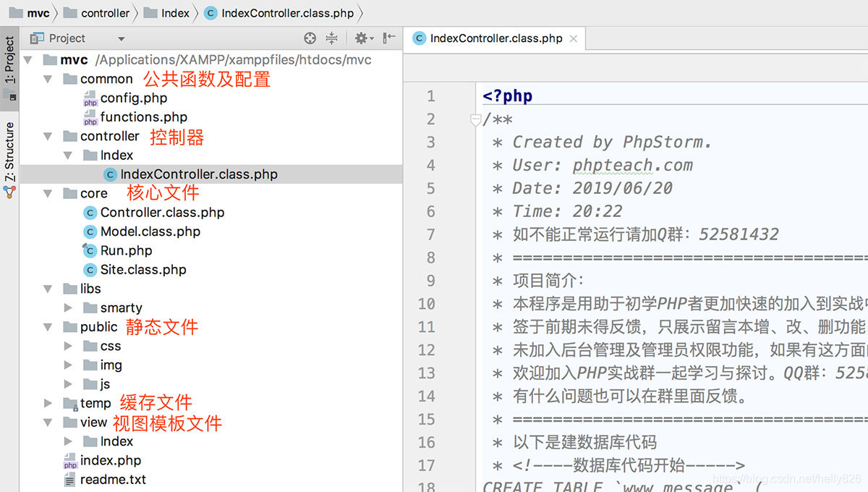Select the IndexController.class.php editor tab

tap(496, 38)
